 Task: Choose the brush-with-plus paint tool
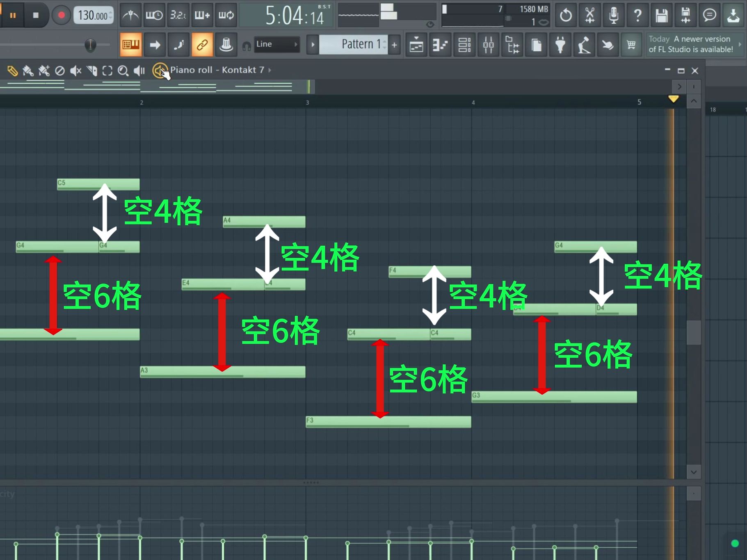[44, 71]
